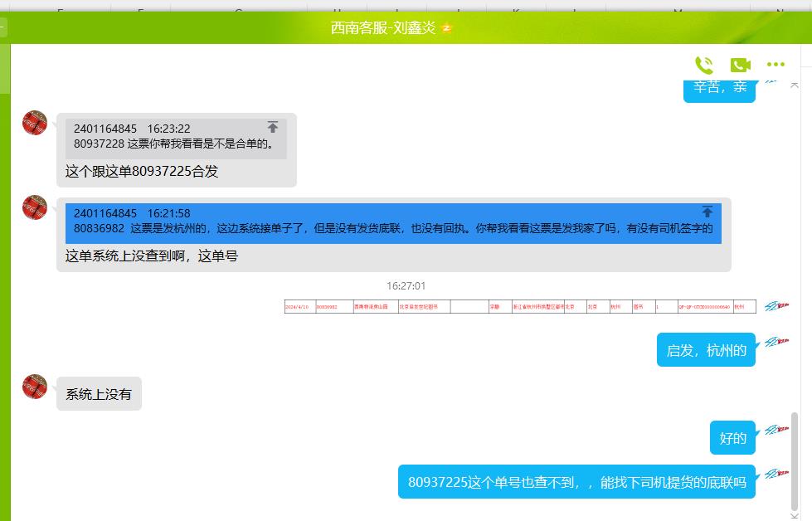Open the sent table screenshot image

(x=520, y=306)
